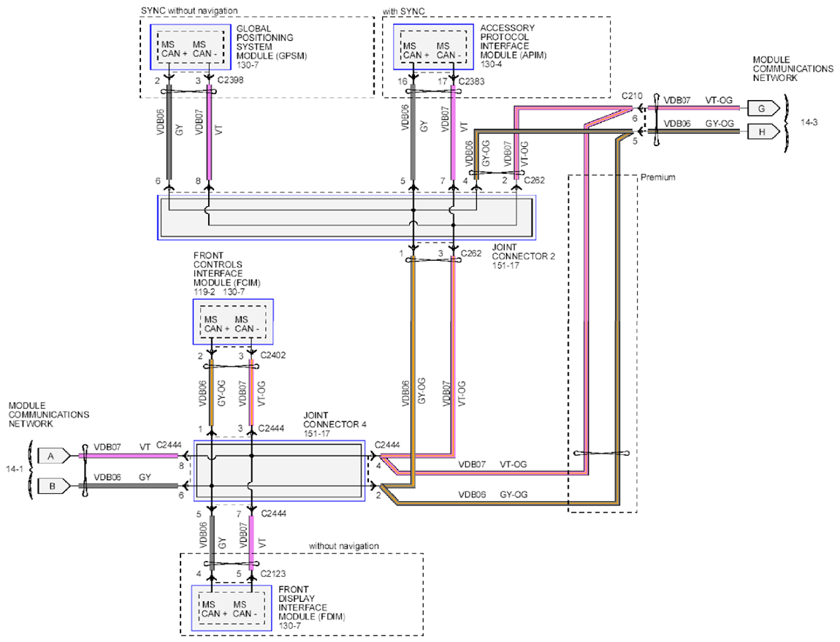Select the C210 connector label
Image resolution: width=840 pixels, height=642 pixels.
click(632, 96)
